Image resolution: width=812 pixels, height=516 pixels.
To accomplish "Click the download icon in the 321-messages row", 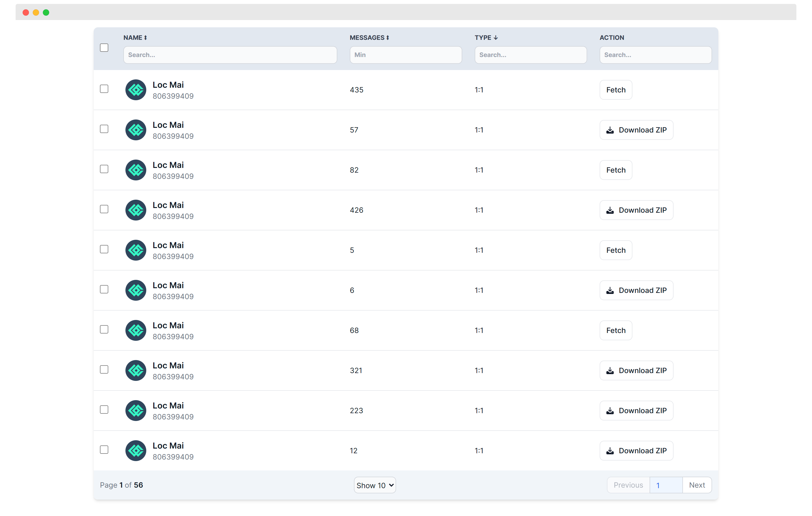I will pyautogui.click(x=610, y=370).
